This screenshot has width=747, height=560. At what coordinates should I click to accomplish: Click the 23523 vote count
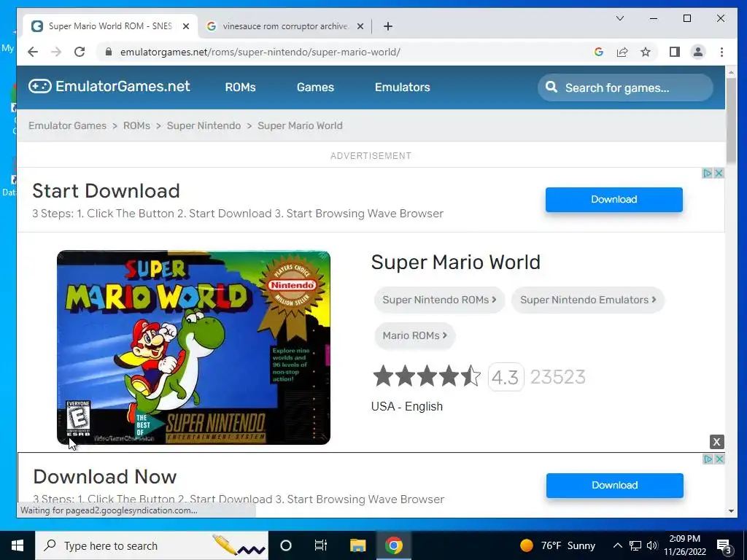pos(558,377)
